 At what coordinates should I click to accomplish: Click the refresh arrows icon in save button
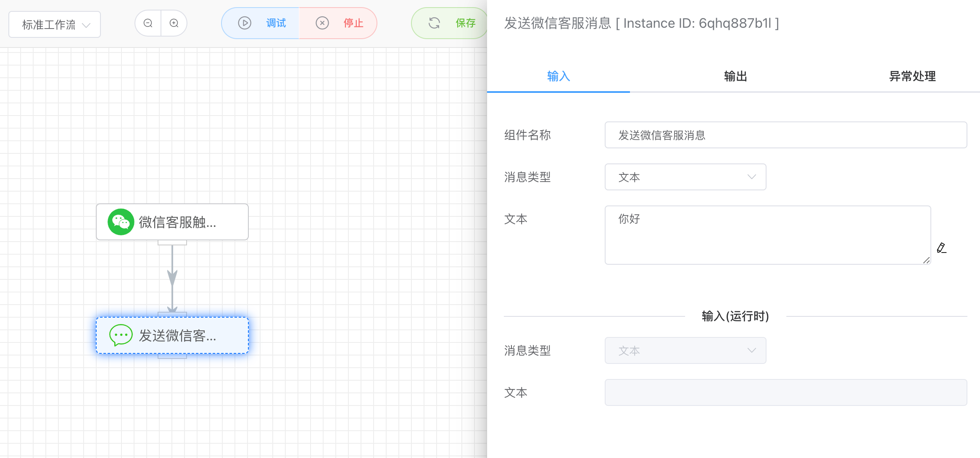434,23
